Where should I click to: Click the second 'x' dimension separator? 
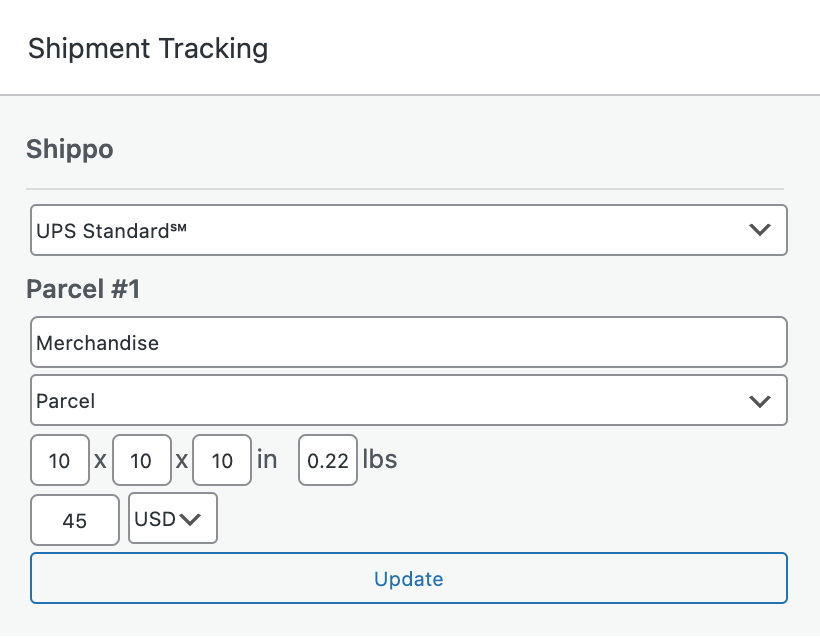181,461
